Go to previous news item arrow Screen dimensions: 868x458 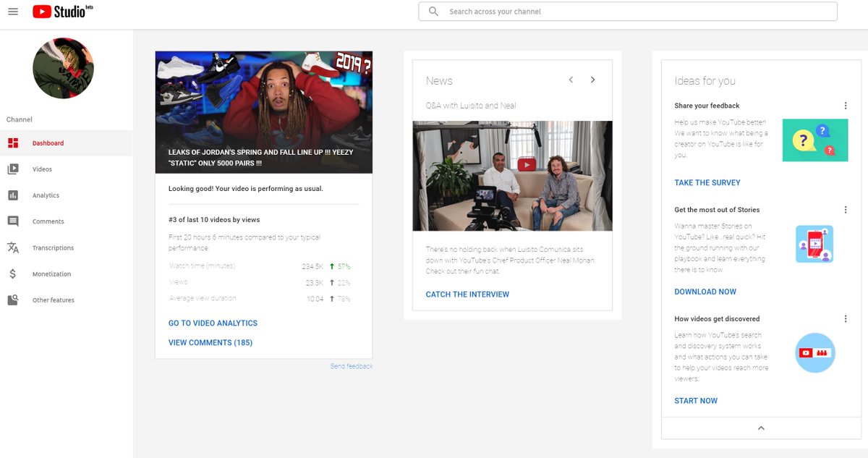click(x=571, y=80)
